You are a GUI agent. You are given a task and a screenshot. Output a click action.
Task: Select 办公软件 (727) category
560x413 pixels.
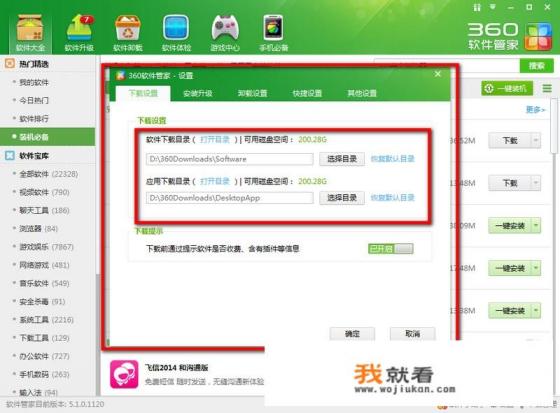(44, 356)
